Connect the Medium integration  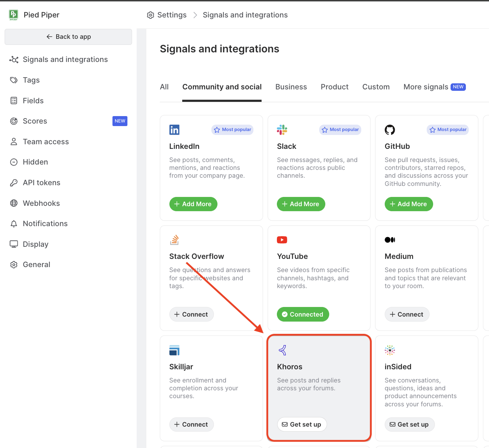click(407, 314)
